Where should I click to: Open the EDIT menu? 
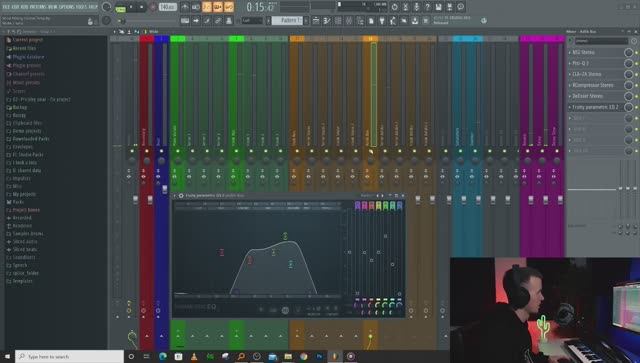(16, 7)
